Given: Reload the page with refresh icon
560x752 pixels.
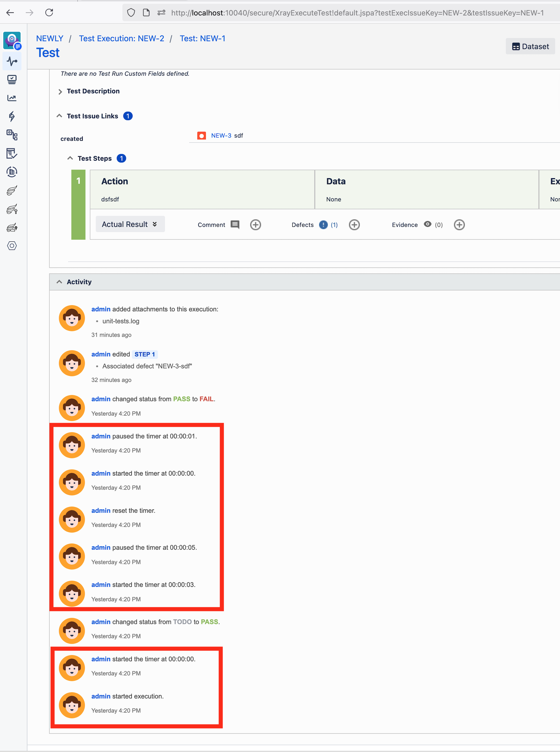Looking at the screenshot, I should coord(49,13).
